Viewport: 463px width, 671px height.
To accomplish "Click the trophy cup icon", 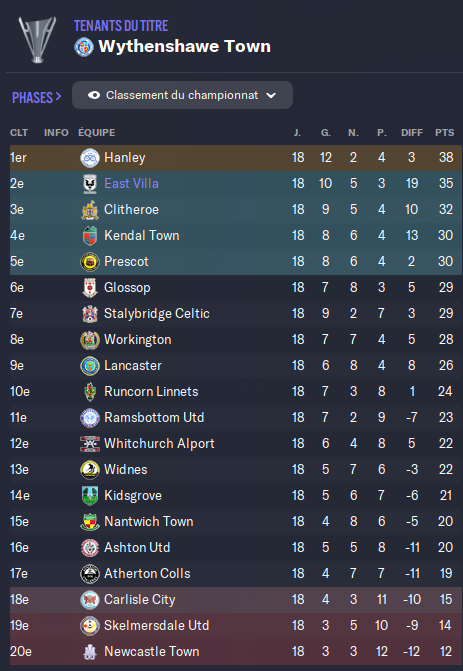I will 37,39.
